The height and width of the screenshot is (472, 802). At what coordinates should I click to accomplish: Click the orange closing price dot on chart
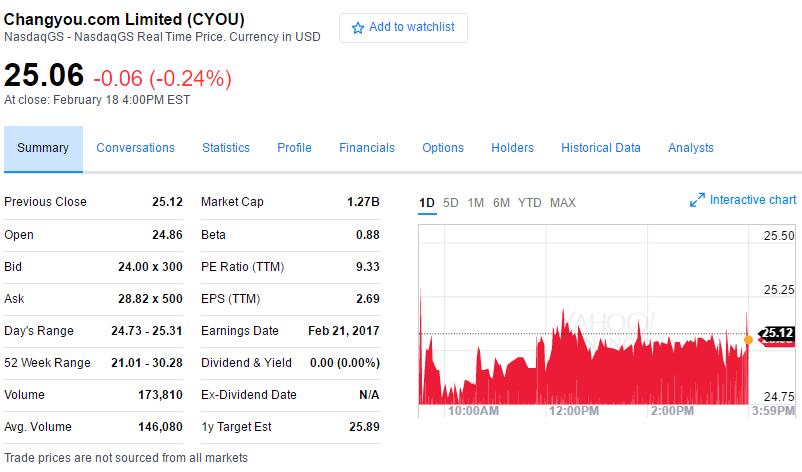pyautogui.click(x=748, y=340)
